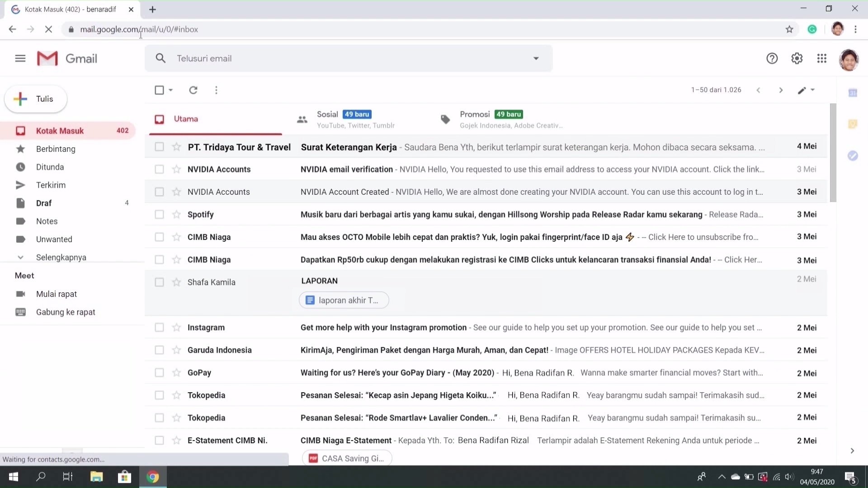Show hidden system tray icons
The height and width of the screenshot is (488, 868).
point(722,477)
